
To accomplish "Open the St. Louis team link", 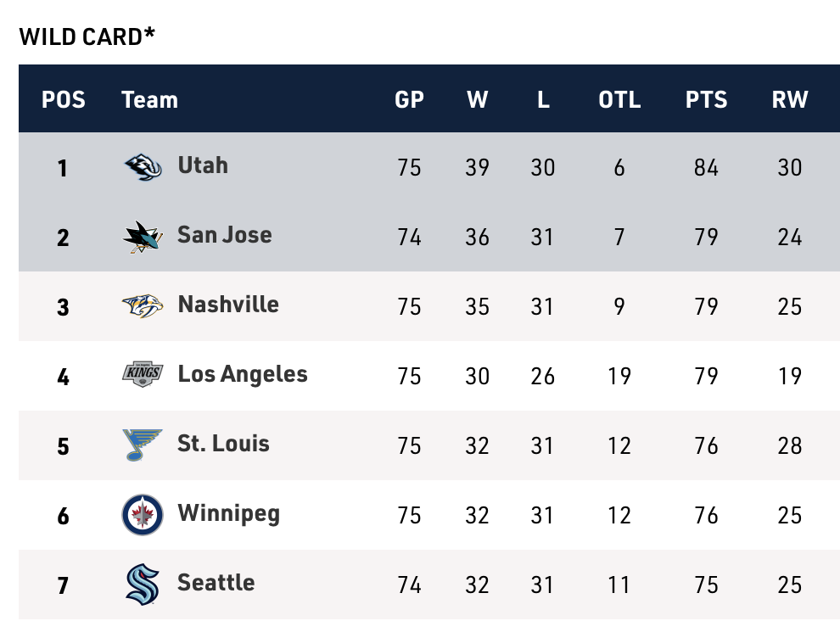I will (x=223, y=443).
